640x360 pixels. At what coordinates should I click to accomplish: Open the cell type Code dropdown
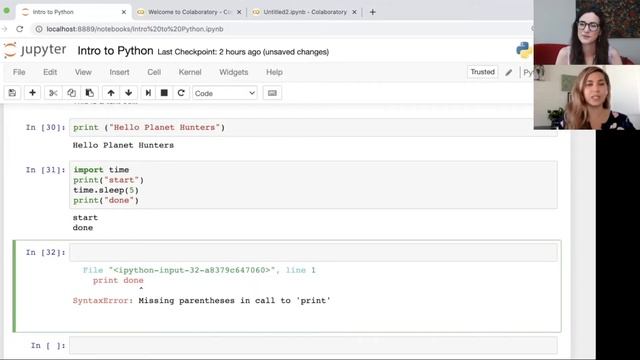[x=225, y=93]
